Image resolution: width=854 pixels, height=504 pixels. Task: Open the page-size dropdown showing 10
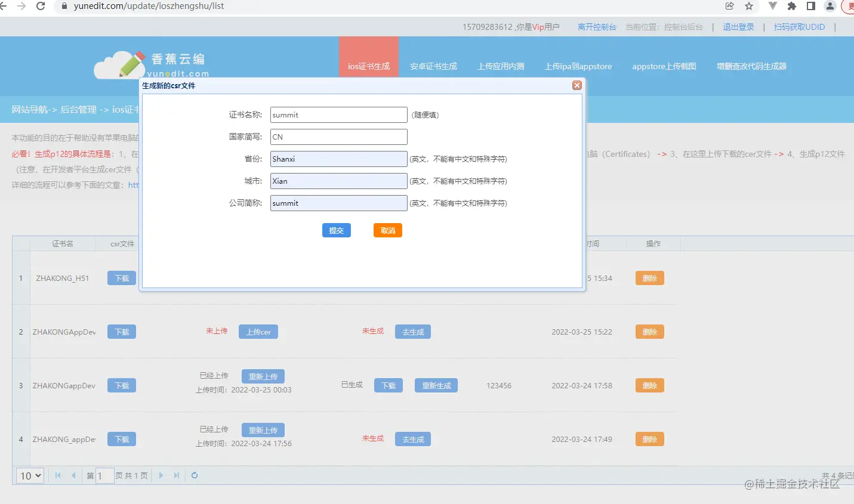point(29,475)
